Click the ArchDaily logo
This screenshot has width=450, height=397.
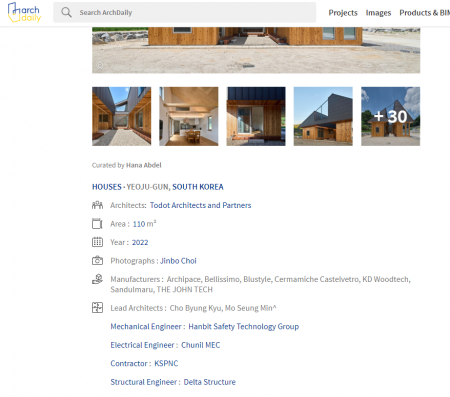click(x=24, y=12)
